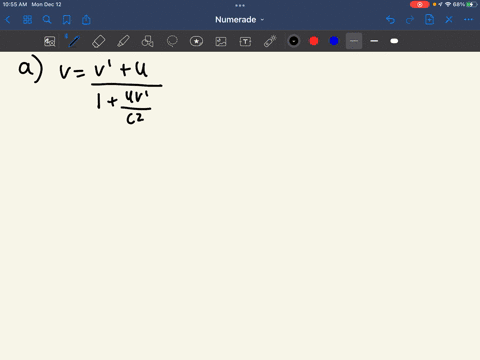Redo the last action
Image resolution: width=480 pixels, height=360 pixels.
[410, 20]
